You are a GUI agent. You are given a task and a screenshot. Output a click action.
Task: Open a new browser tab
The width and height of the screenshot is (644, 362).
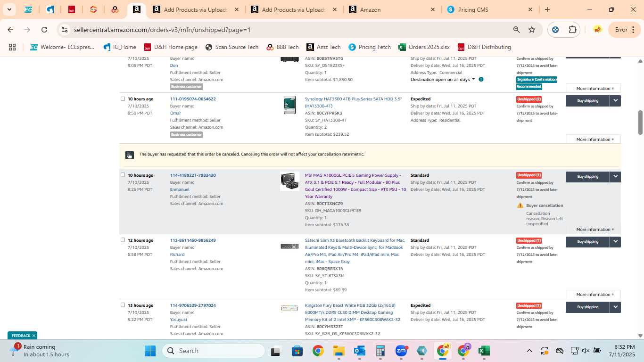click(x=547, y=9)
